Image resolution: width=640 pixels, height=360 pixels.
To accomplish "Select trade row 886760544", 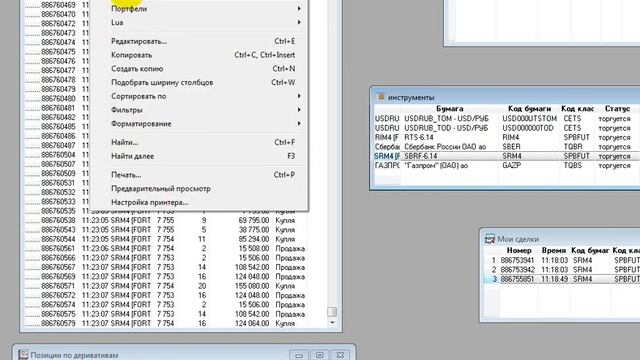I will click(x=165, y=239).
